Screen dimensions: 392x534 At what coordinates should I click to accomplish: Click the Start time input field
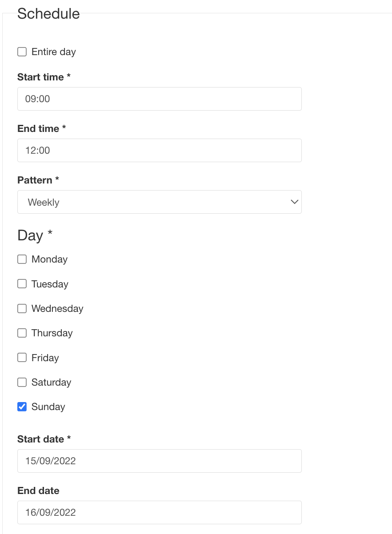(x=159, y=99)
